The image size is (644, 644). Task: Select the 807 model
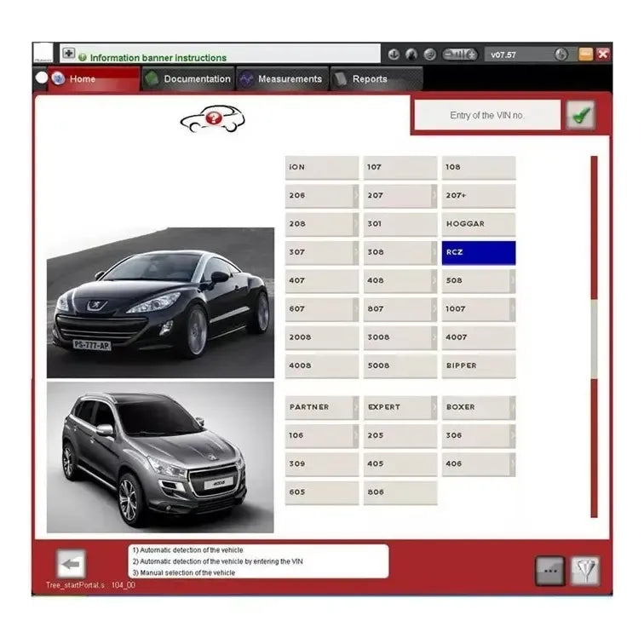click(400, 309)
